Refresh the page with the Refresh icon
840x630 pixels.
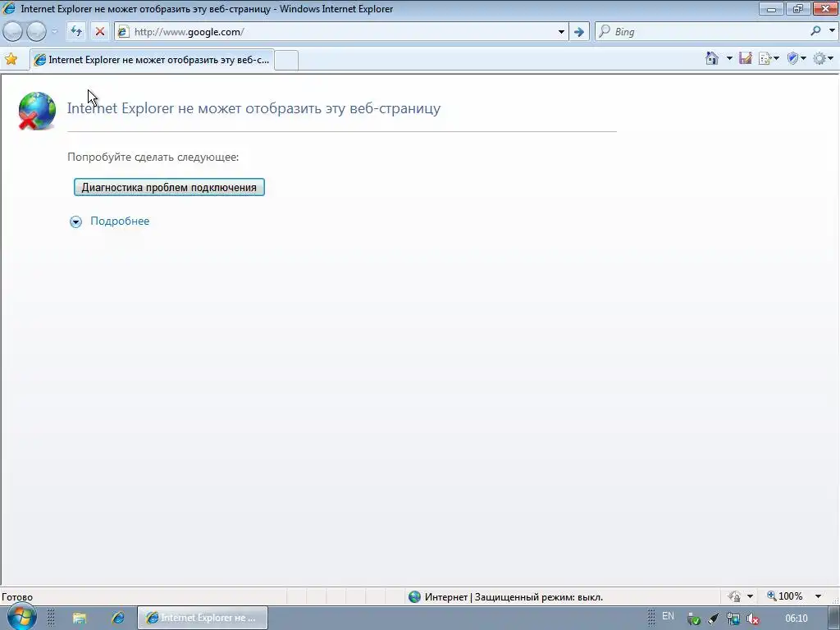(76, 32)
